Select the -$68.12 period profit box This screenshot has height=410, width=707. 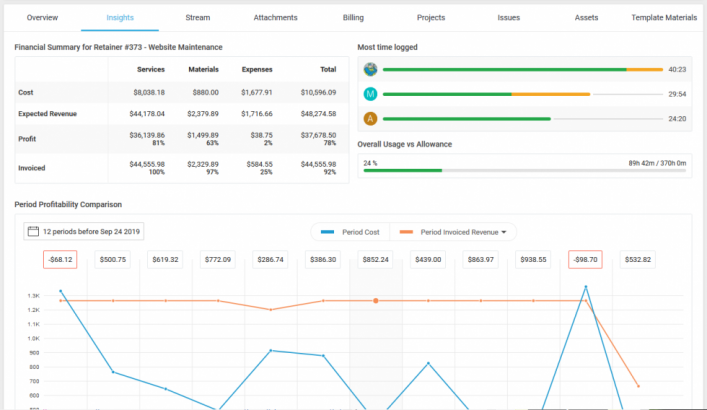click(60, 259)
